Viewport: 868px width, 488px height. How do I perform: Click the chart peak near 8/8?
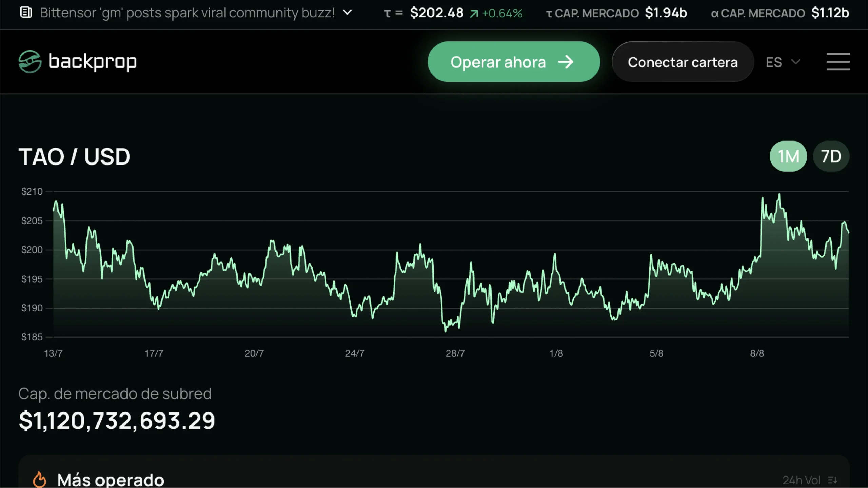[779, 194]
